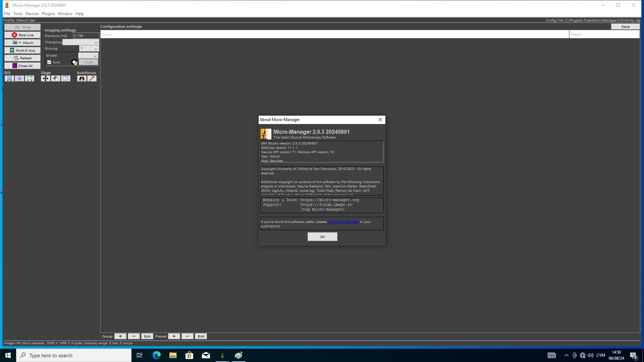644x362 pixels.
Task: Enable mouse-move stage hand icon
Action: [x=56, y=79]
